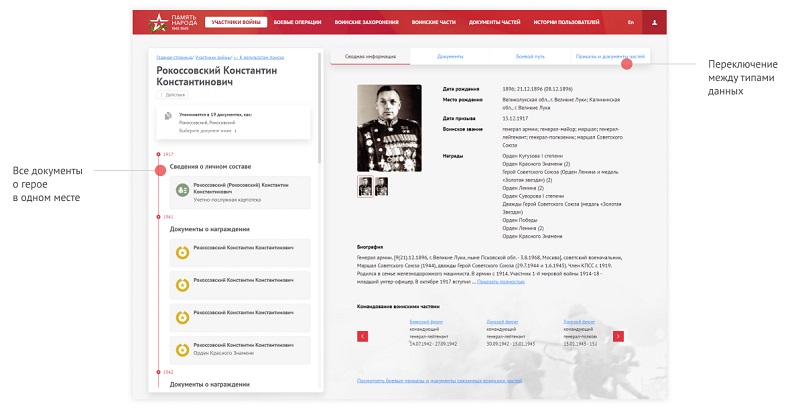Switch to the Сводная информация tab

coord(370,57)
